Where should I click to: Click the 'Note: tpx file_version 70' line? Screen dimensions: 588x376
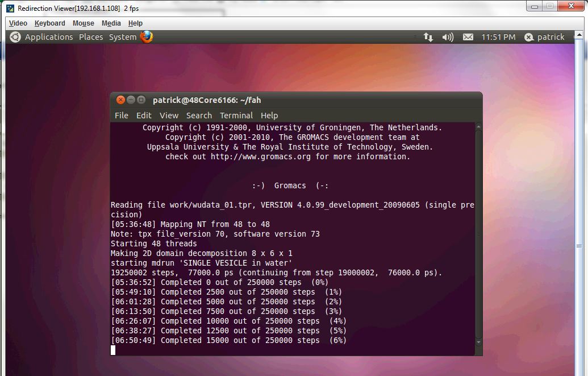(215, 234)
